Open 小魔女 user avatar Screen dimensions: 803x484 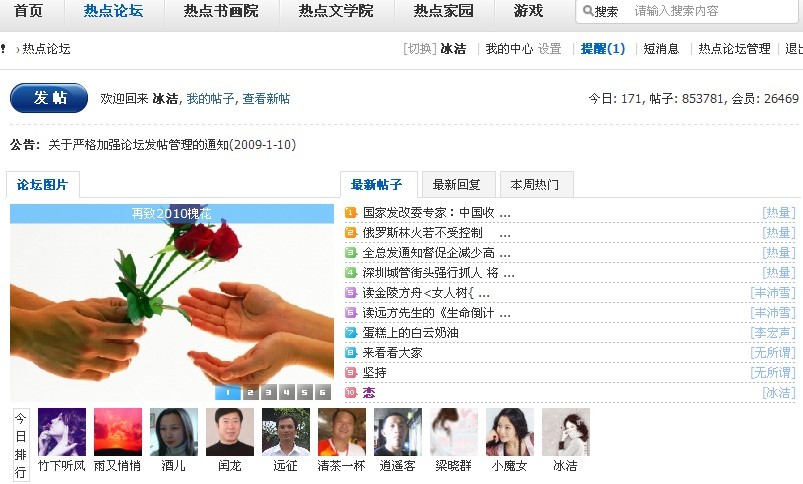[x=510, y=432]
